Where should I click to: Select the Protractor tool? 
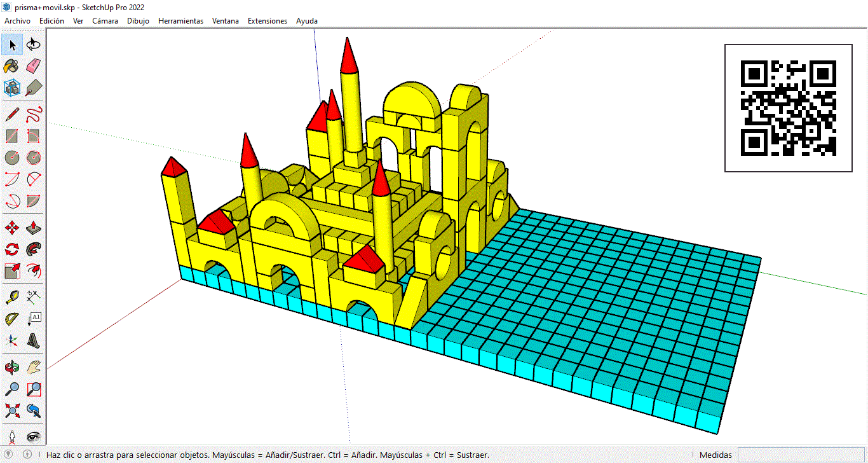(x=11, y=319)
